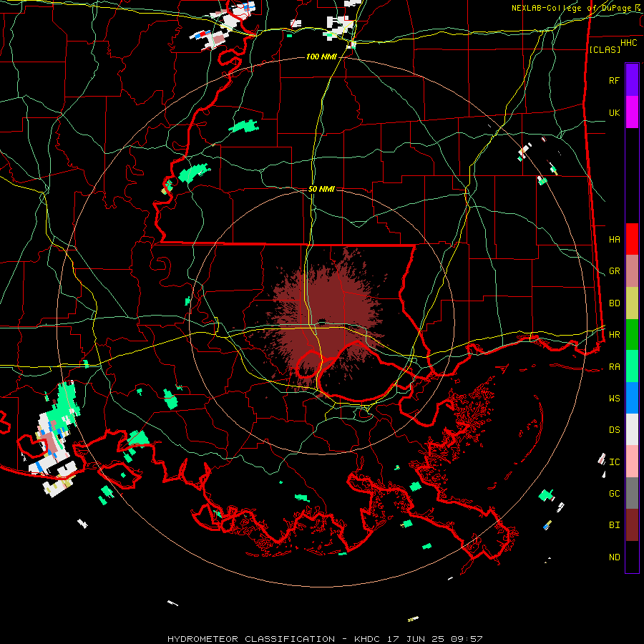Click the BD yellow legend swatch

click(x=632, y=303)
